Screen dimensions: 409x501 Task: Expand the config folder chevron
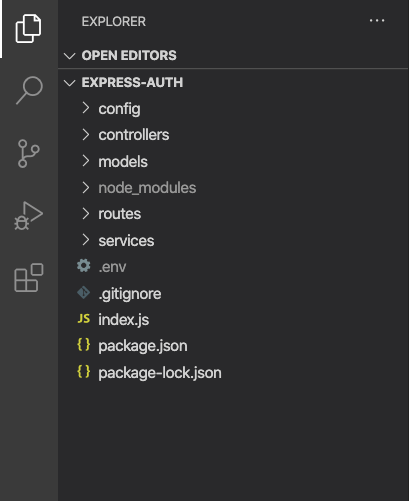[86, 108]
